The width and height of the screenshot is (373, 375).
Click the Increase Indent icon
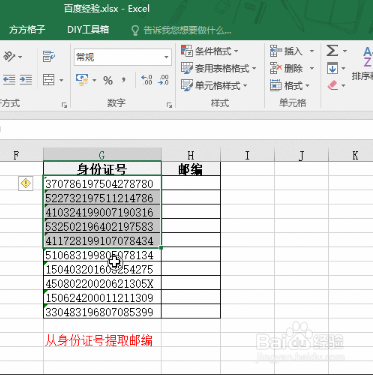(x=26, y=80)
